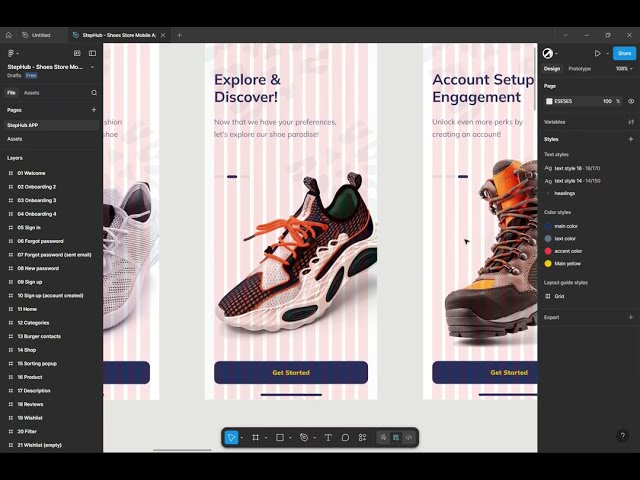
Task: Click the accent color style swatch
Action: click(548, 251)
